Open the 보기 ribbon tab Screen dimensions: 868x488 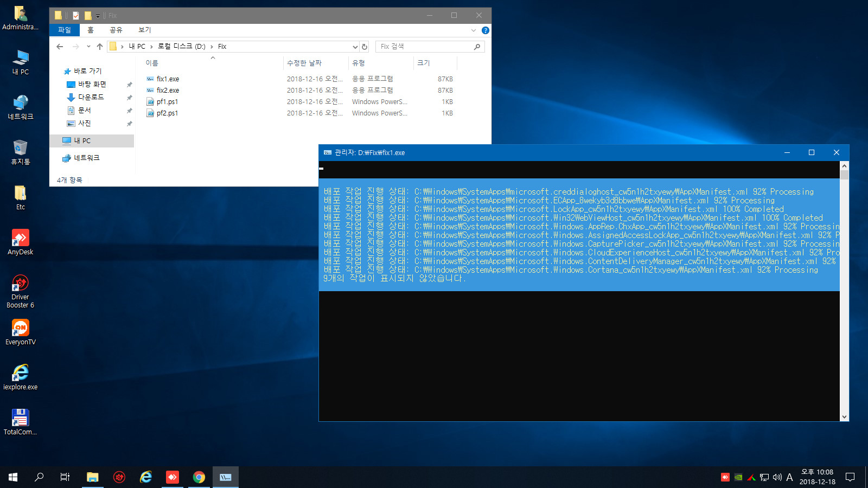[x=145, y=30]
